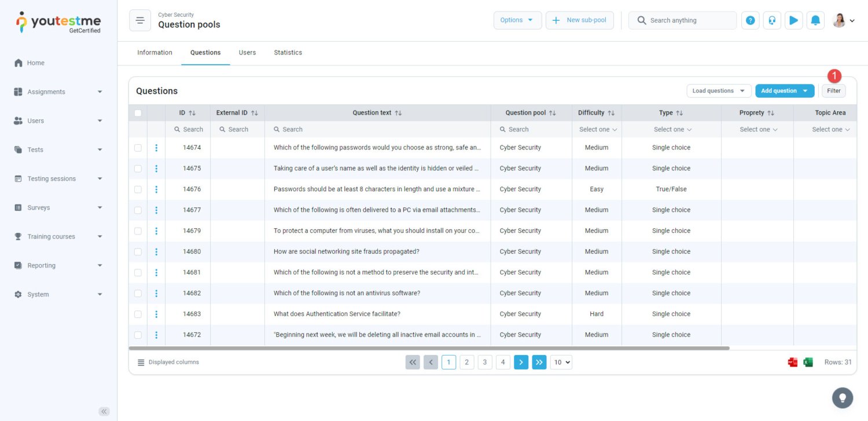Expand the Options dropdown button

pyautogui.click(x=517, y=20)
